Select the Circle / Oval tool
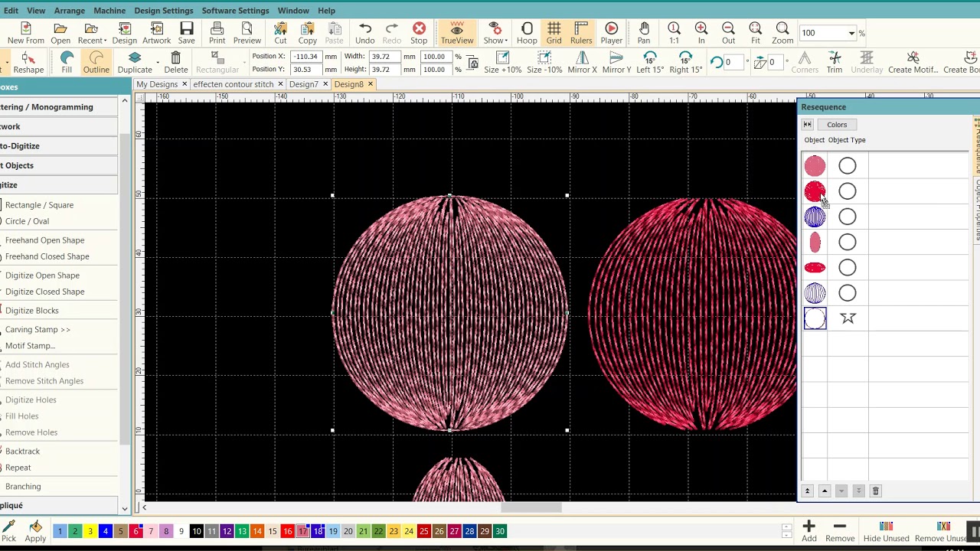 27,221
